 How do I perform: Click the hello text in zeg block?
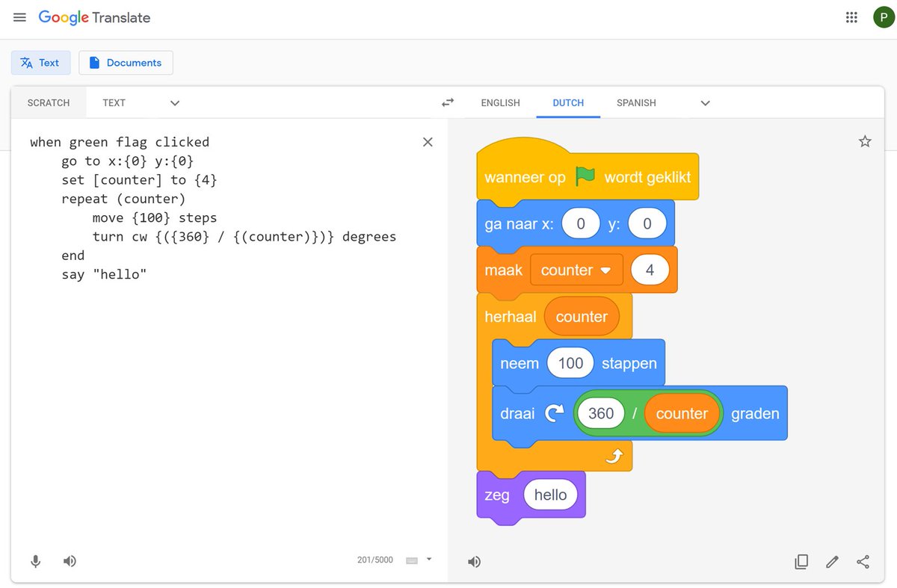pyautogui.click(x=551, y=495)
